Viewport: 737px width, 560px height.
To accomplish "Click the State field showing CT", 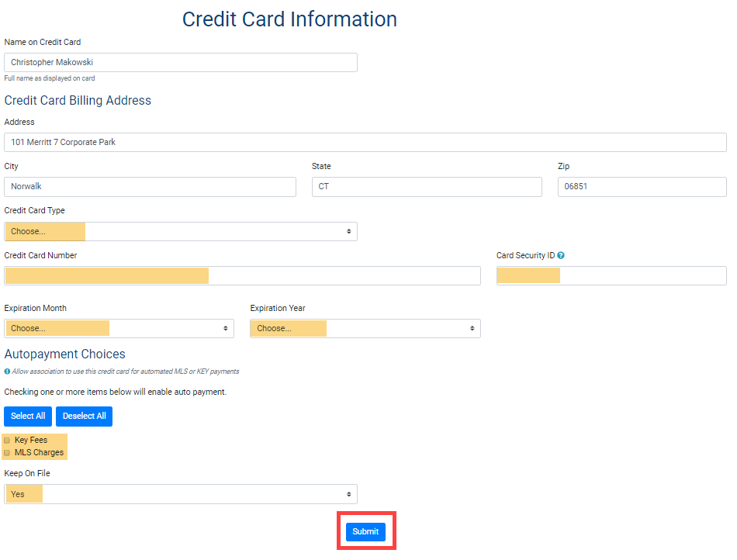I will coord(426,187).
